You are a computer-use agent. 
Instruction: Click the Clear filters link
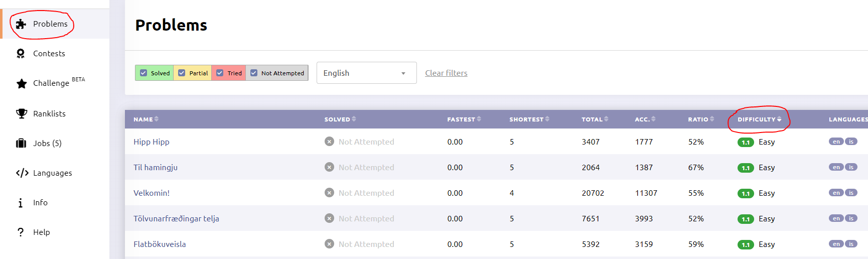[x=446, y=73]
